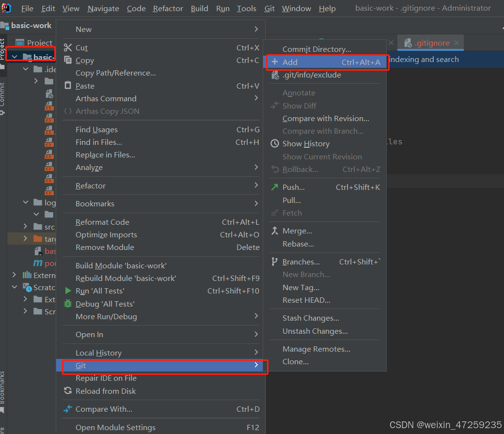
Task: Open the File menu
Action: (x=27, y=9)
